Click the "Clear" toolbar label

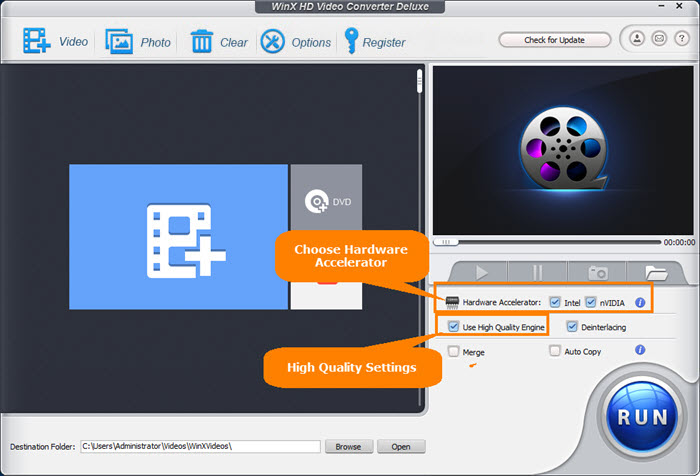pyautogui.click(x=233, y=42)
